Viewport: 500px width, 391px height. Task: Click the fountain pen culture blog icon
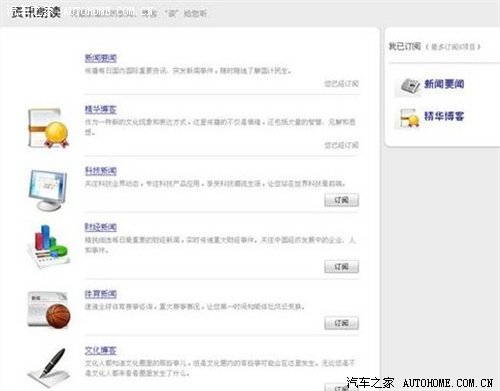49,368
